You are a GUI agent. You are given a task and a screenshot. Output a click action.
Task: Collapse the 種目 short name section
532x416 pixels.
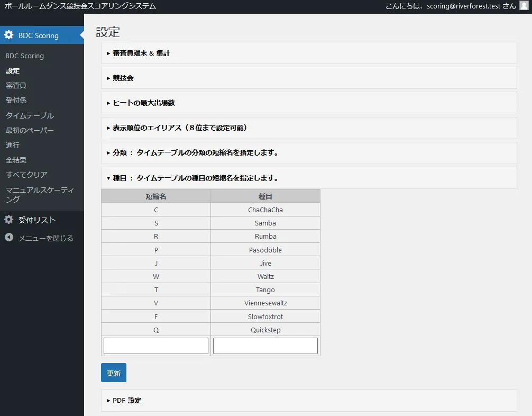tap(195, 178)
